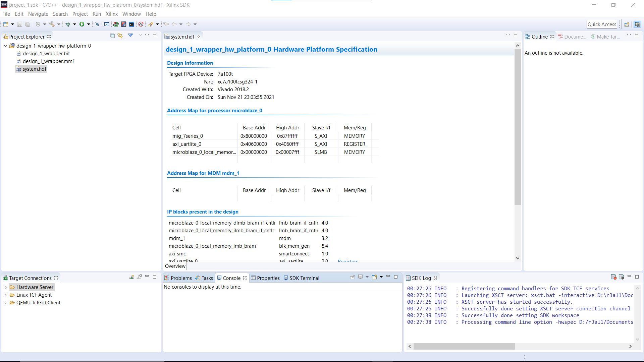644x362 pixels.
Task: Select the Save All icon
Action: click(27, 24)
